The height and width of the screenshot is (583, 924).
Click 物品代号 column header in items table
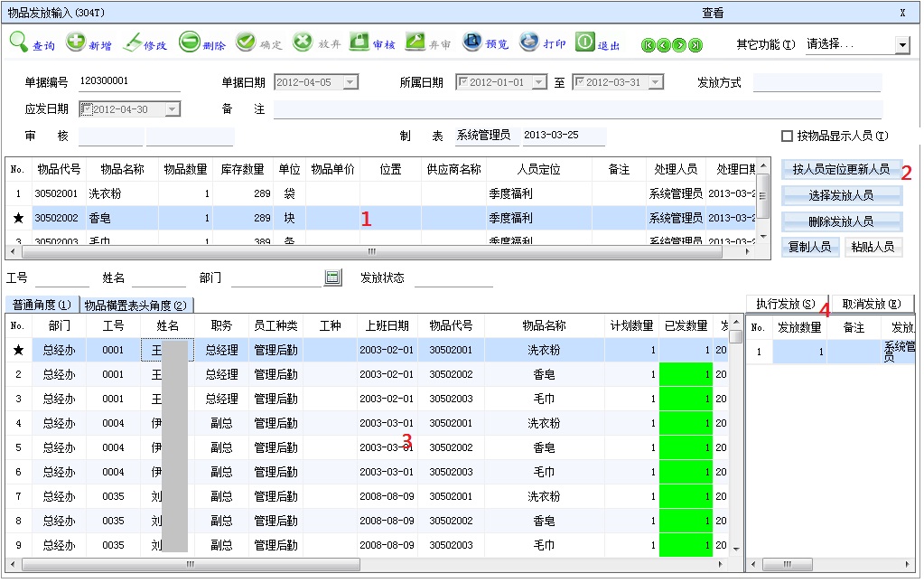(x=59, y=170)
